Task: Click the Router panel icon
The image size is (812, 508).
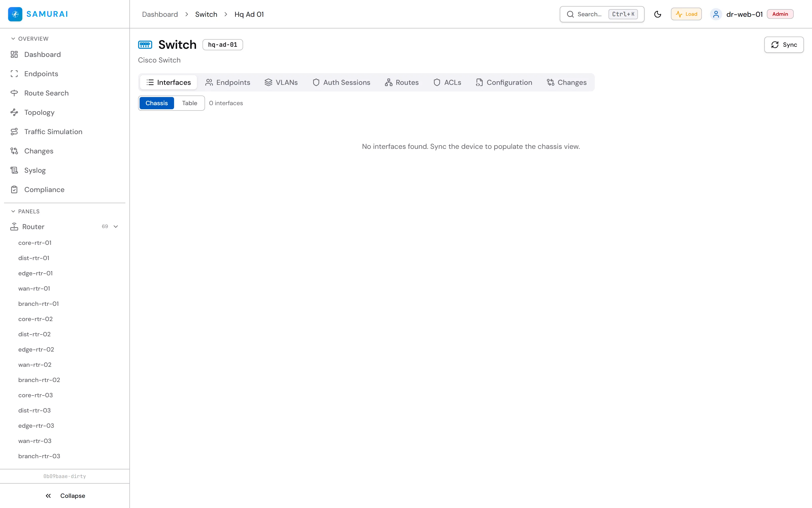Action: 14,227
